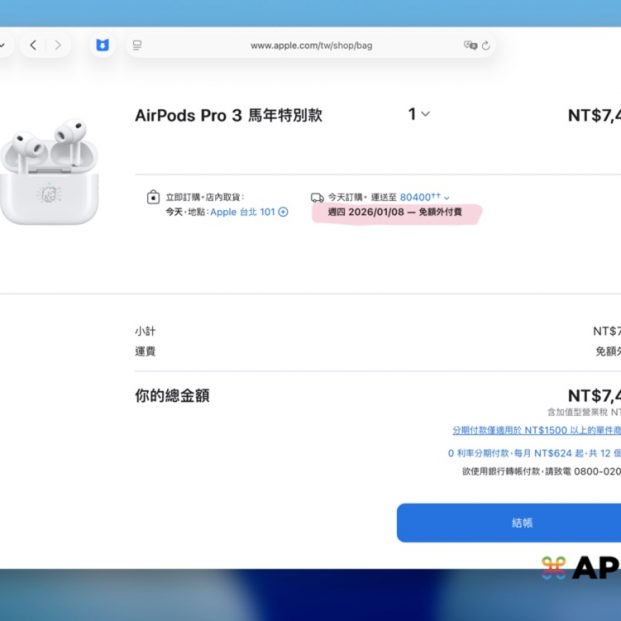Open the quantity dropdown showing 1
This screenshot has height=621, width=621.
tap(418, 114)
